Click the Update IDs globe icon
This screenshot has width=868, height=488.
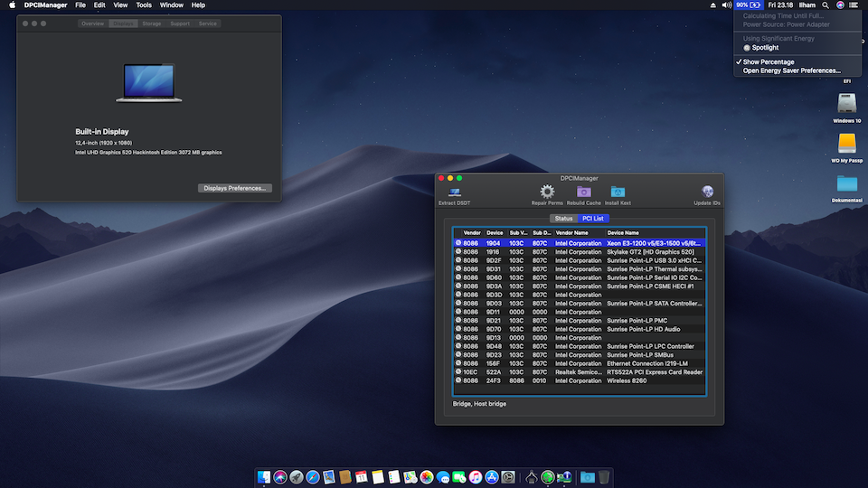coord(707,192)
